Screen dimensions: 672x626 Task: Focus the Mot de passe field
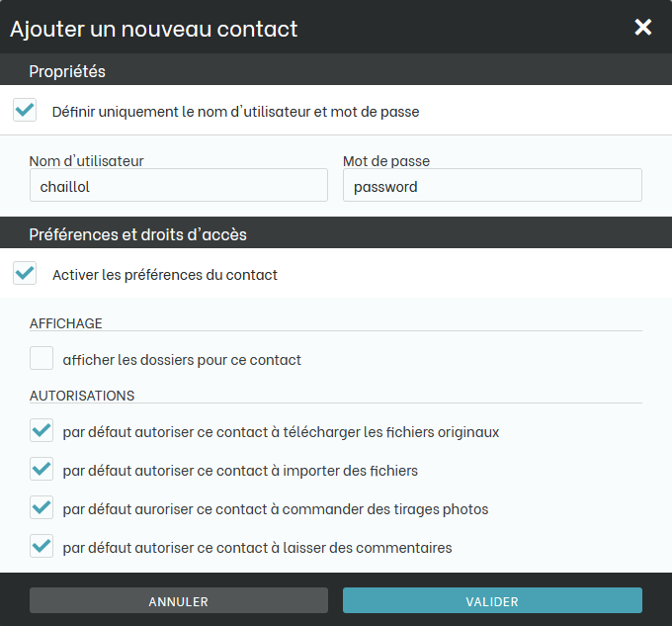(491, 186)
